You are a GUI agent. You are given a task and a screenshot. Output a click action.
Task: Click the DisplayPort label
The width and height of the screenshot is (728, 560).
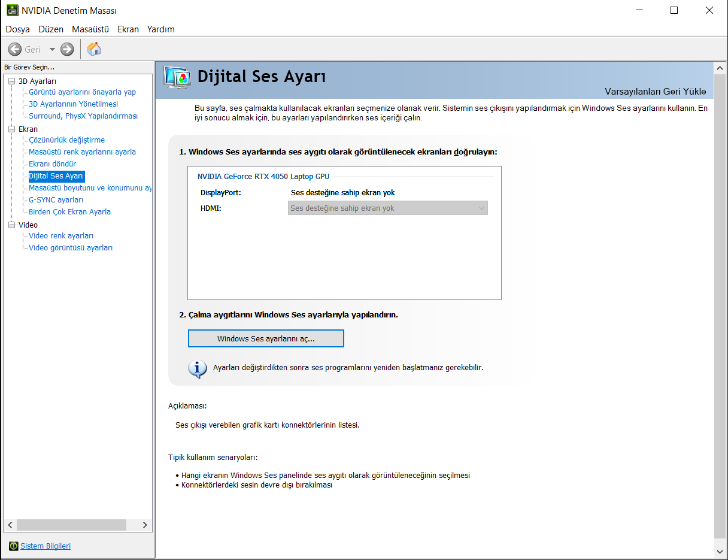click(220, 192)
